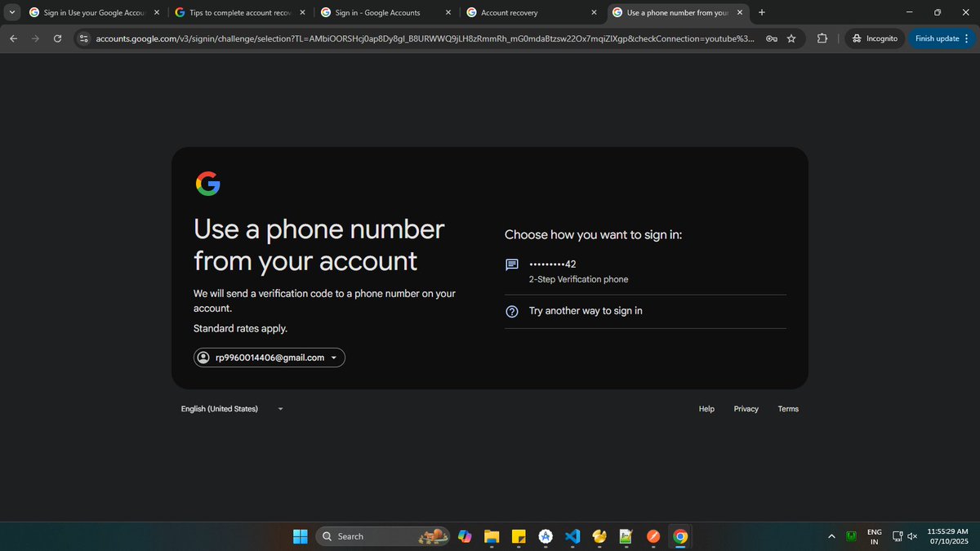The image size is (980, 551).
Task: View site information icon in address bar
Action: click(83, 38)
